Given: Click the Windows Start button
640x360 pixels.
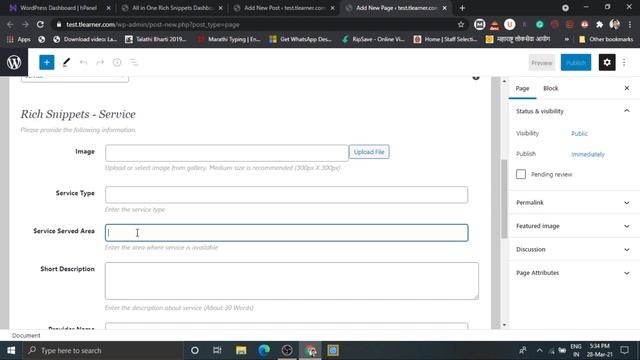Looking at the screenshot, I should (x=11, y=350).
